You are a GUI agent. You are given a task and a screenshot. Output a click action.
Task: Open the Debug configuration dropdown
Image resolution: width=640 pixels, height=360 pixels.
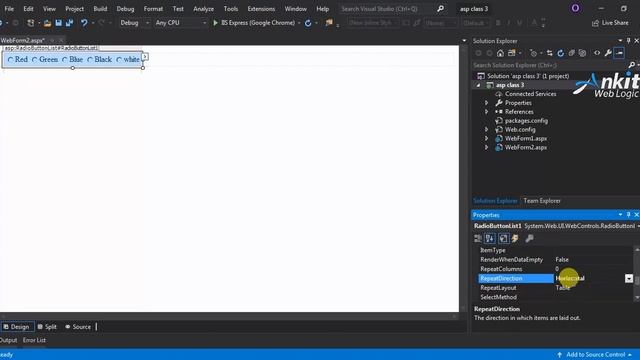[147, 23]
